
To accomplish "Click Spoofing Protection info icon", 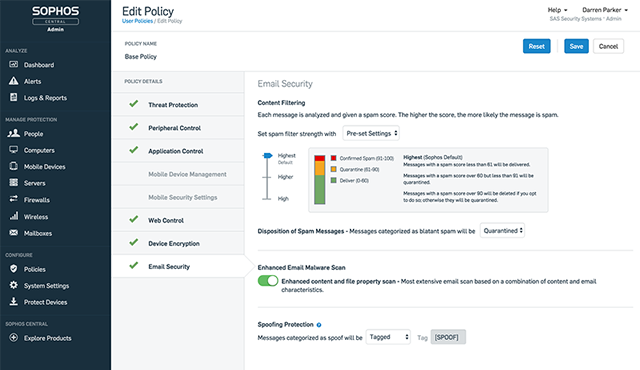I will pyautogui.click(x=319, y=325).
